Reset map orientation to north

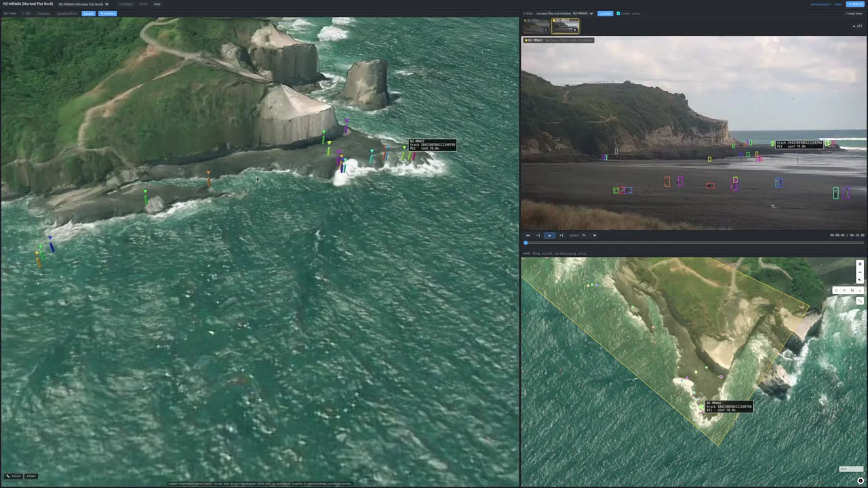(x=852, y=290)
